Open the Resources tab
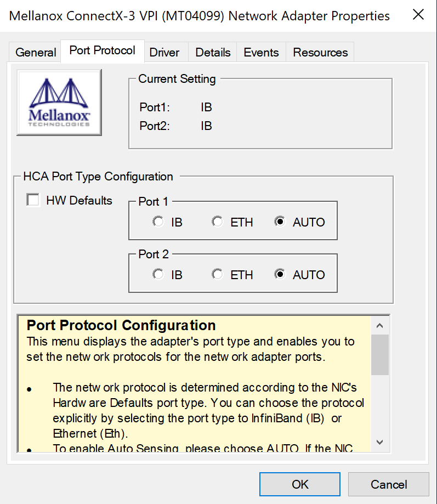This screenshot has height=504, width=437. click(320, 53)
